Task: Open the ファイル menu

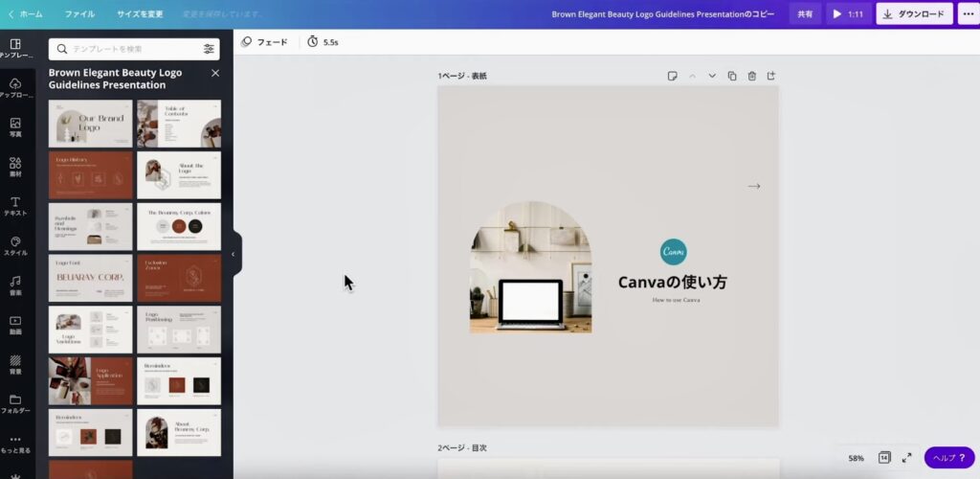Action: pos(80,13)
